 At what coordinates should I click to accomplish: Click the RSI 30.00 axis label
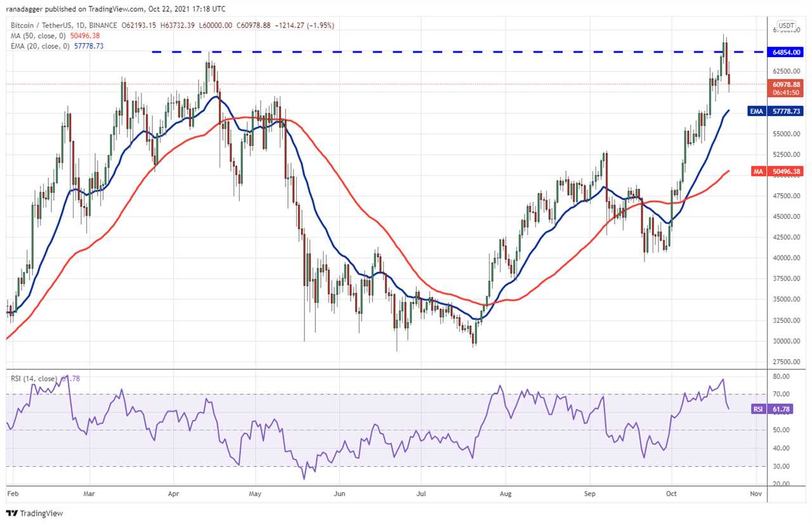[x=780, y=466]
